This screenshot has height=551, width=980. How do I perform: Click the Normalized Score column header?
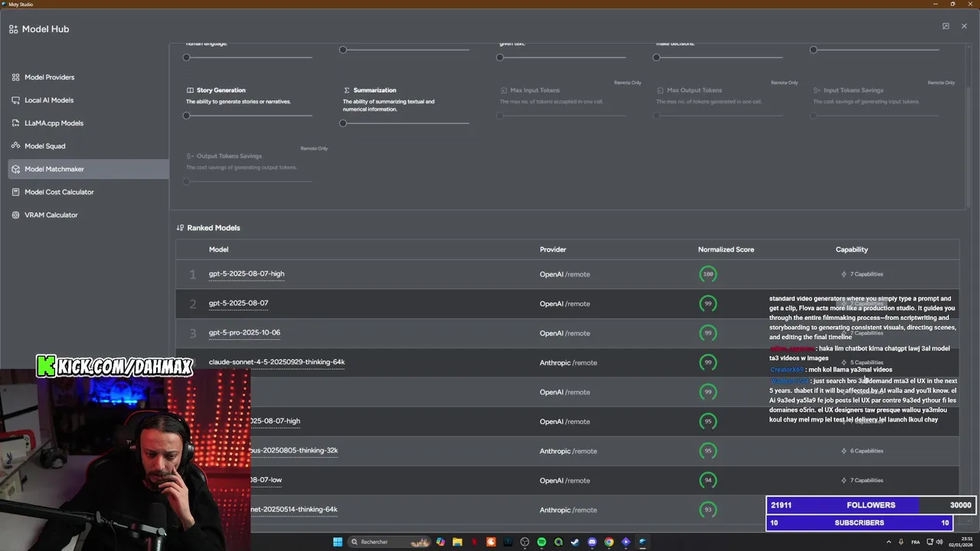point(726,249)
